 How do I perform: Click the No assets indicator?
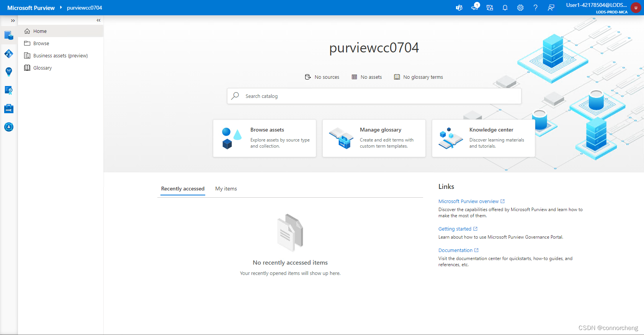[367, 77]
